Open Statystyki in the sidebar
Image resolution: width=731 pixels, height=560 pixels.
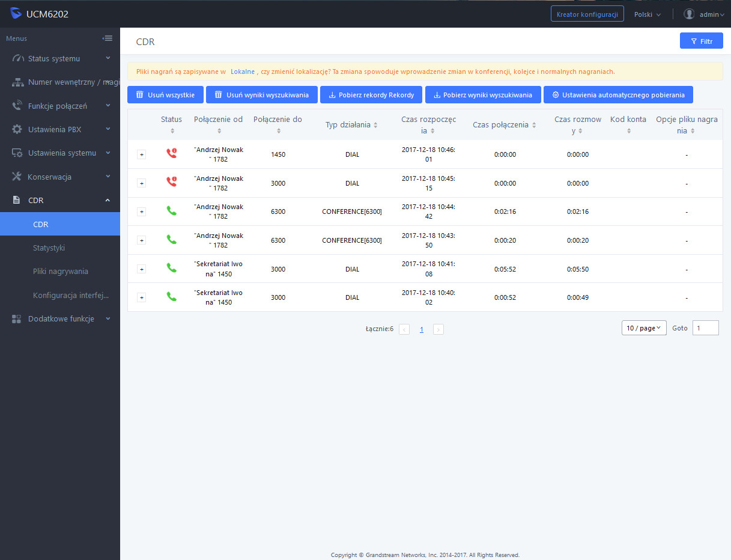coord(49,248)
